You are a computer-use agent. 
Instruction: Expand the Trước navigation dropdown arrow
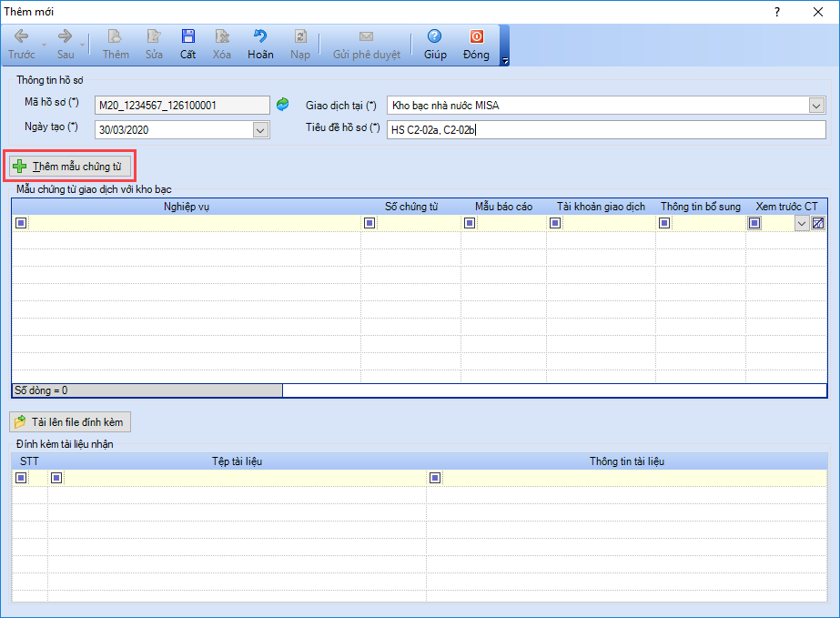pos(44,45)
